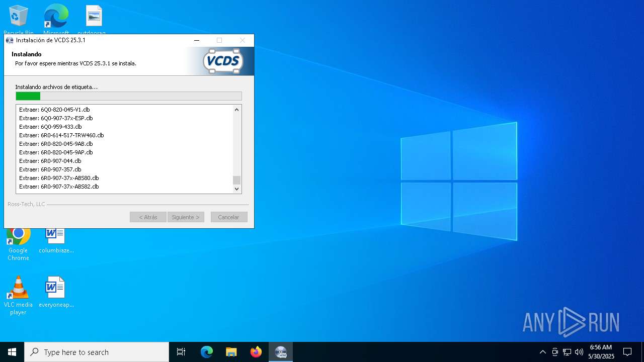Click the disabled Atrás button
The image size is (644, 362).
[148, 217]
